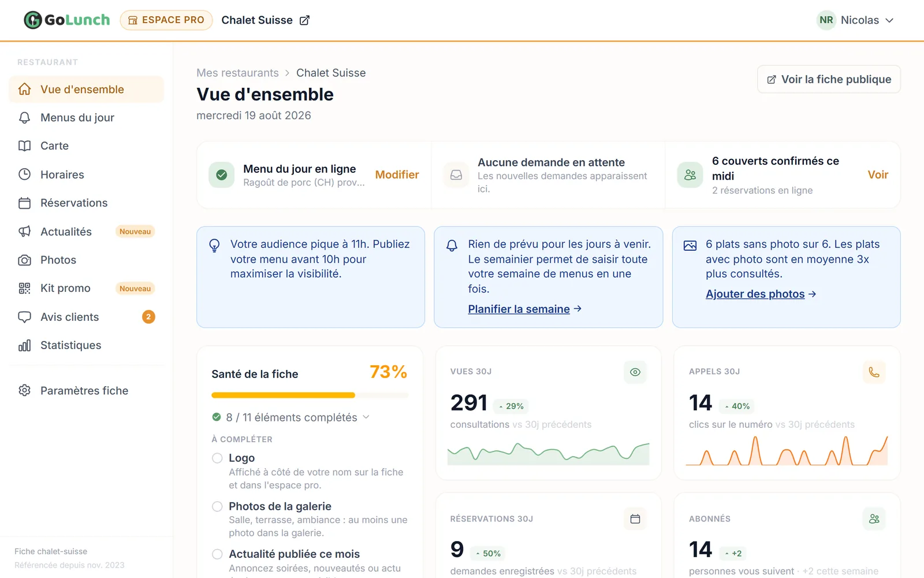The width and height of the screenshot is (924, 578).
Task: Click the date text mercredi 19 août 2026
Action: (254, 116)
